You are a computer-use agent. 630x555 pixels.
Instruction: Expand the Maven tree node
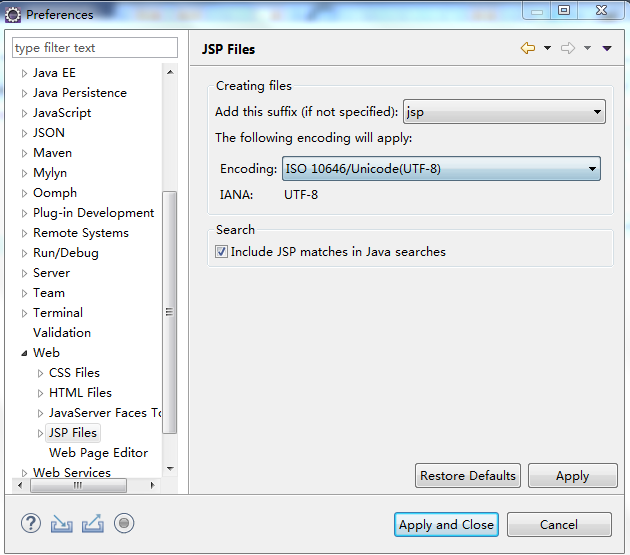coord(24,154)
